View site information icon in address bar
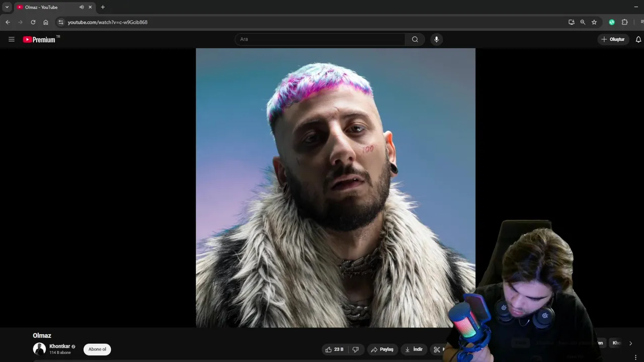The image size is (644, 362). 61,22
